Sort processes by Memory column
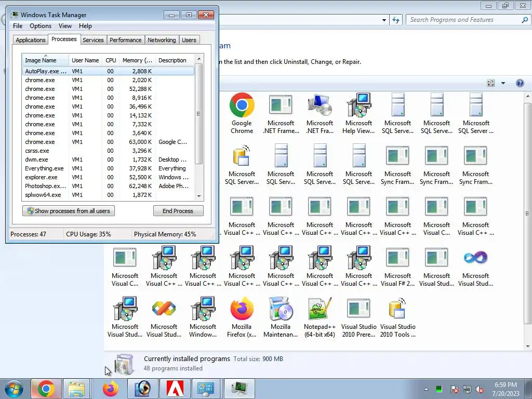 click(137, 60)
